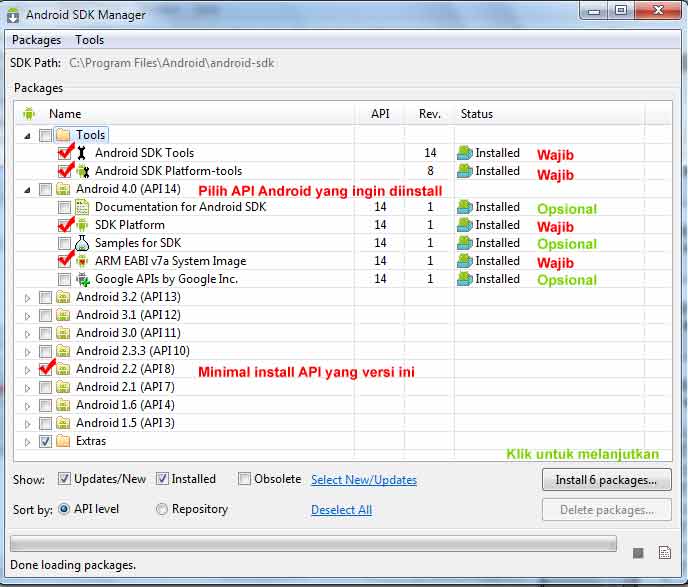Expand the Android 2.2 (API 8) group

pos(27,370)
